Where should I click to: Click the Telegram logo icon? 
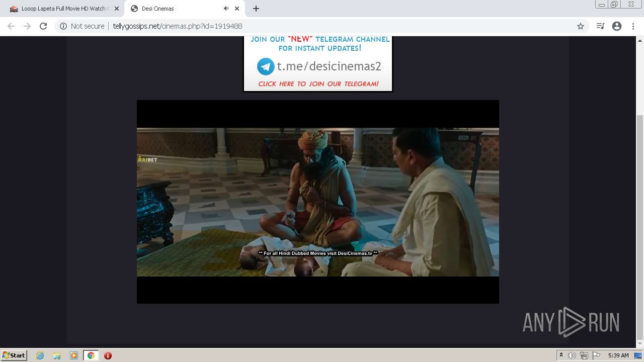click(266, 66)
